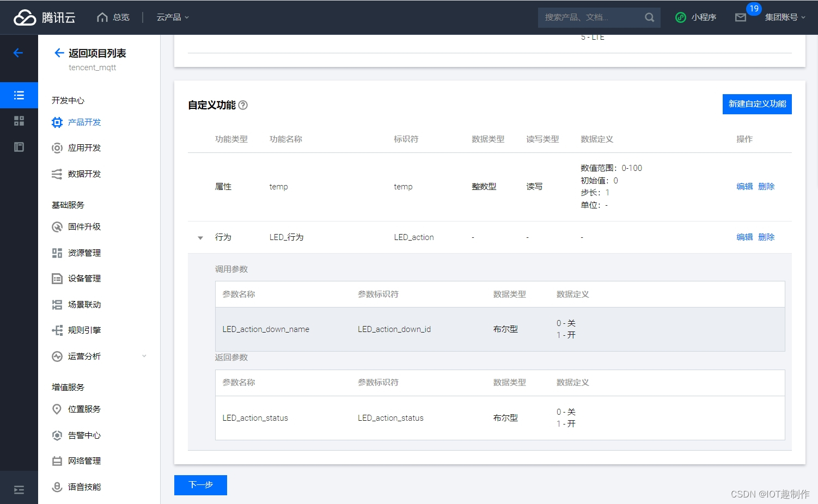Viewport: 818px width, 504px height.
Task: Open the 总览 home icon
Action: click(x=102, y=17)
